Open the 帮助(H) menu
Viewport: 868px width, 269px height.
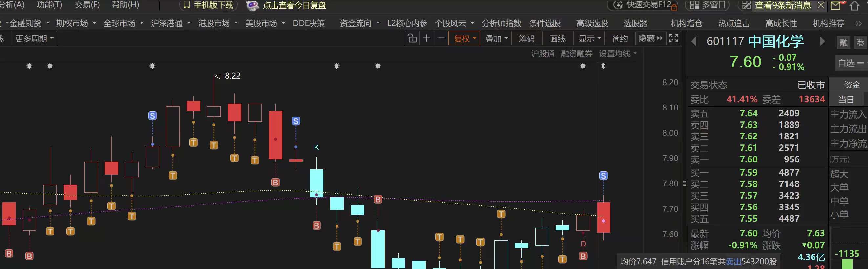(125, 5)
